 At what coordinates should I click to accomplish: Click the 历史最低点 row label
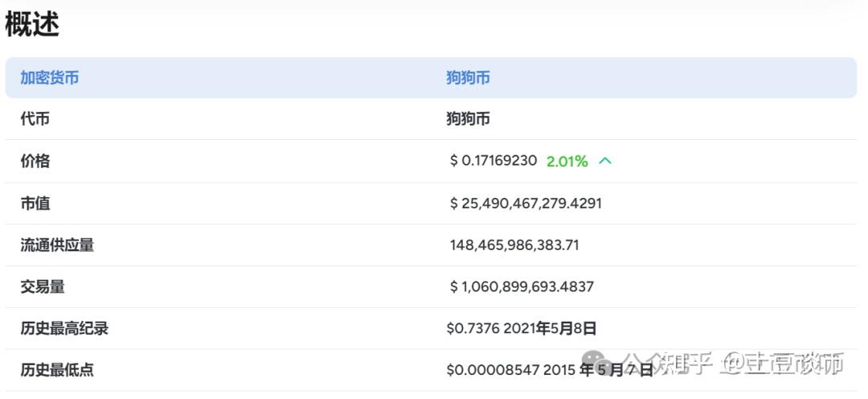point(57,370)
